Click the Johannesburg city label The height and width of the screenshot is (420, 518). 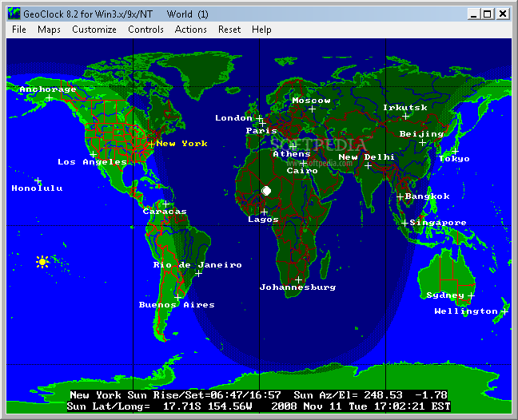tap(297, 287)
